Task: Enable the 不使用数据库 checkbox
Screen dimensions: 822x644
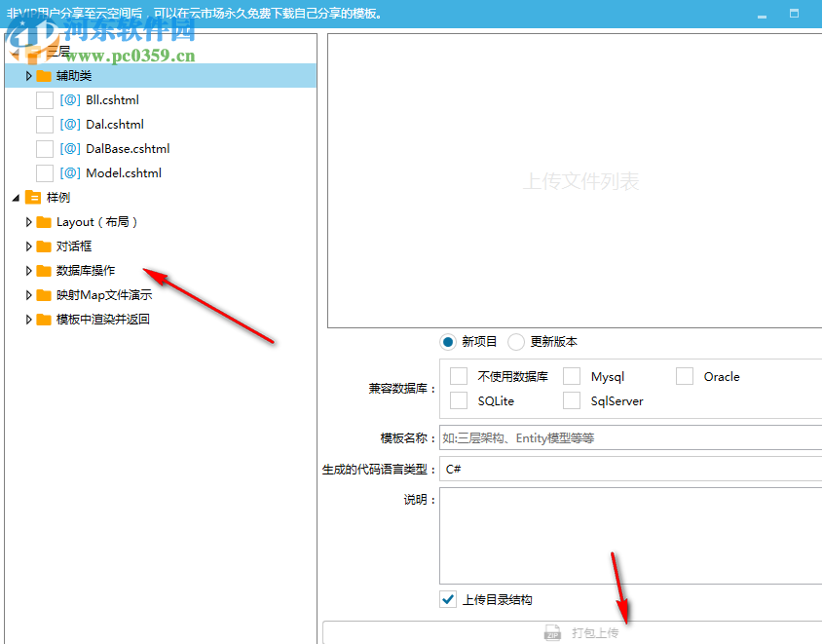Action: pyautogui.click(x=459, y=376)
